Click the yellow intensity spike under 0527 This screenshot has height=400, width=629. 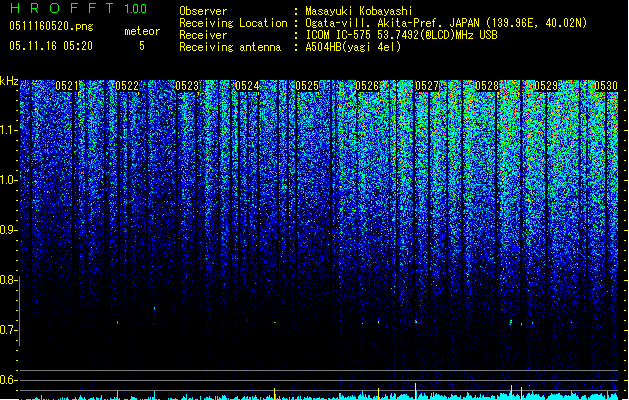pyautogui.click(x=415, y=391)
